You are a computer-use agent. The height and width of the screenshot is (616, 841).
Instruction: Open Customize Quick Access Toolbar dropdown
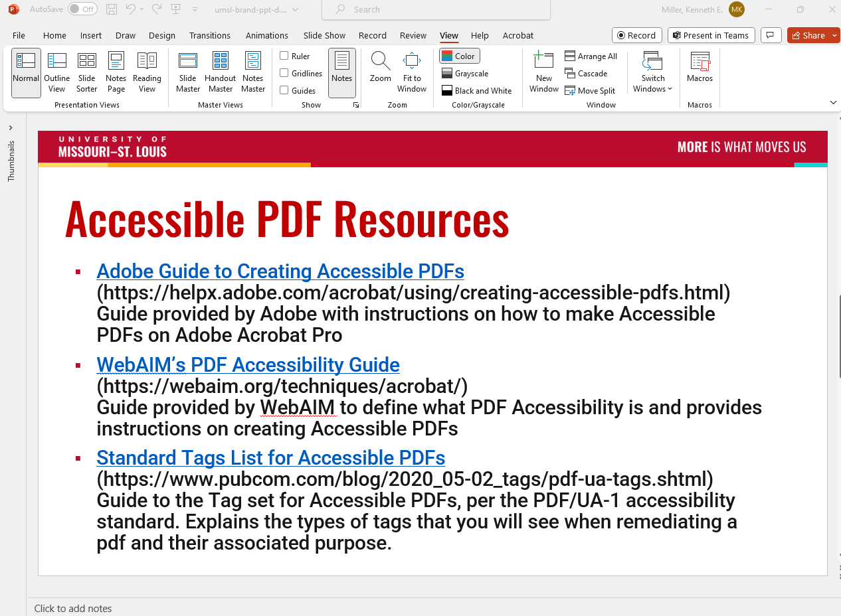click(x=195, y=9)
